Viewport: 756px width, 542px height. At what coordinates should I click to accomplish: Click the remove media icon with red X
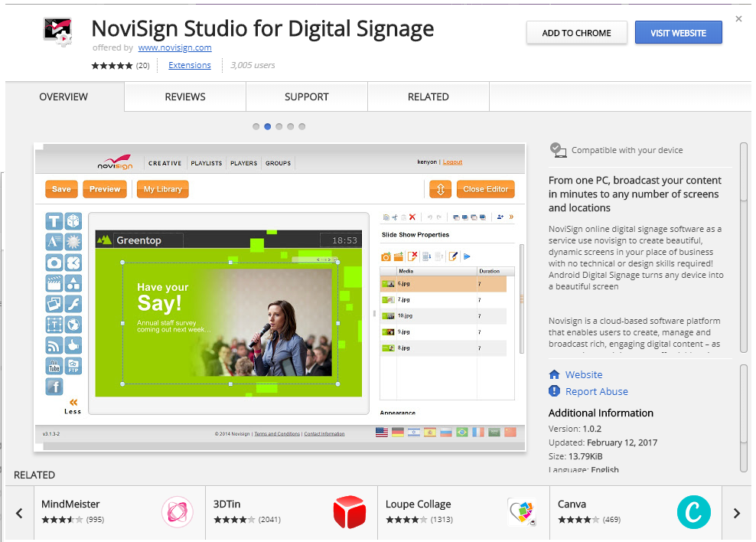point(412,256)
